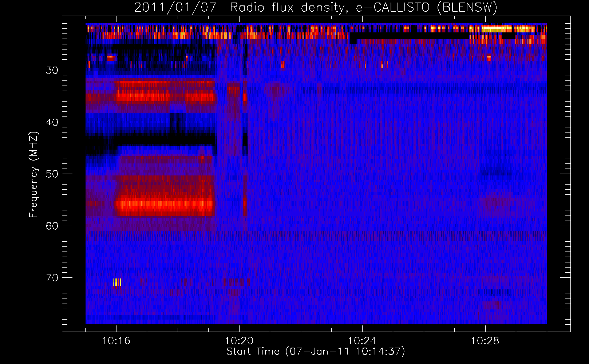Click the 'Start Time (07-Jan-11 10:14:37)' label
Screen dimensions: 589x364
tap(316, 352)
